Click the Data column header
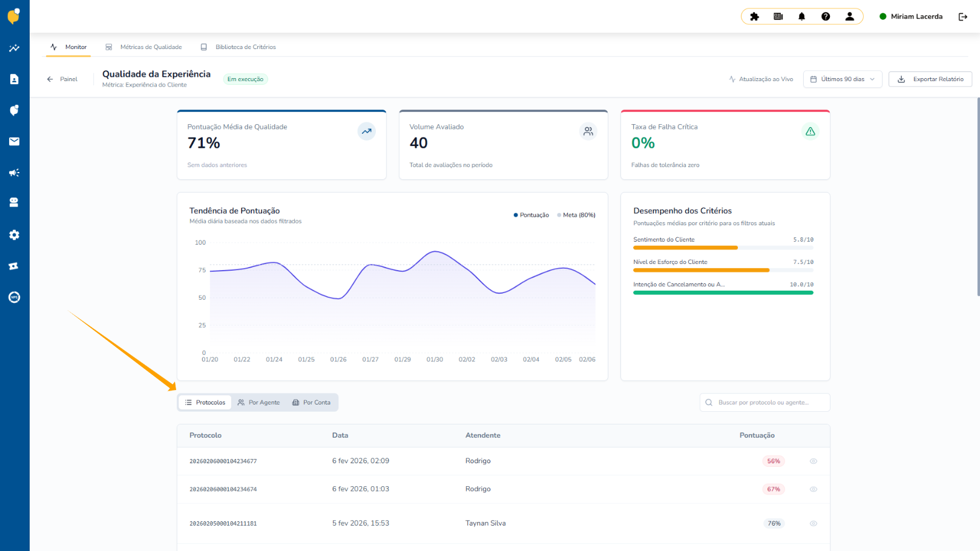Image resolution: width=980 pixels, height=551 pixels. pyautogui.click(x=340, y=435)
